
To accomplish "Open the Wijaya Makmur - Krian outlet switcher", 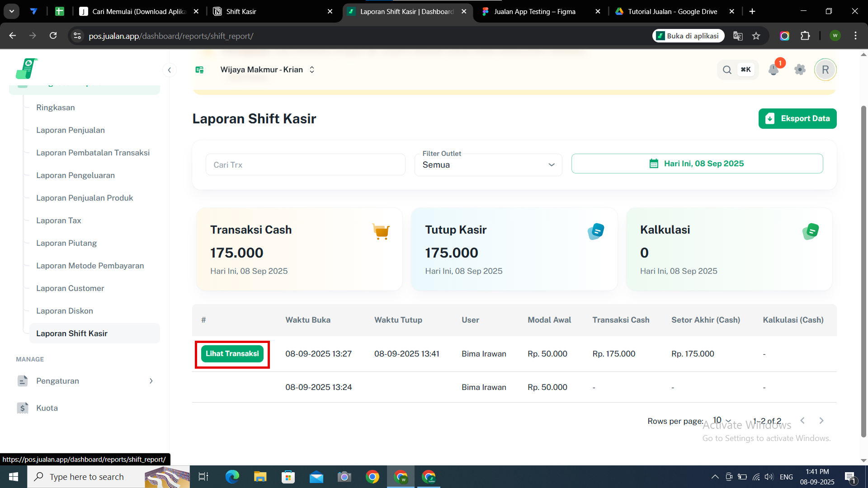I will (267, 70).
